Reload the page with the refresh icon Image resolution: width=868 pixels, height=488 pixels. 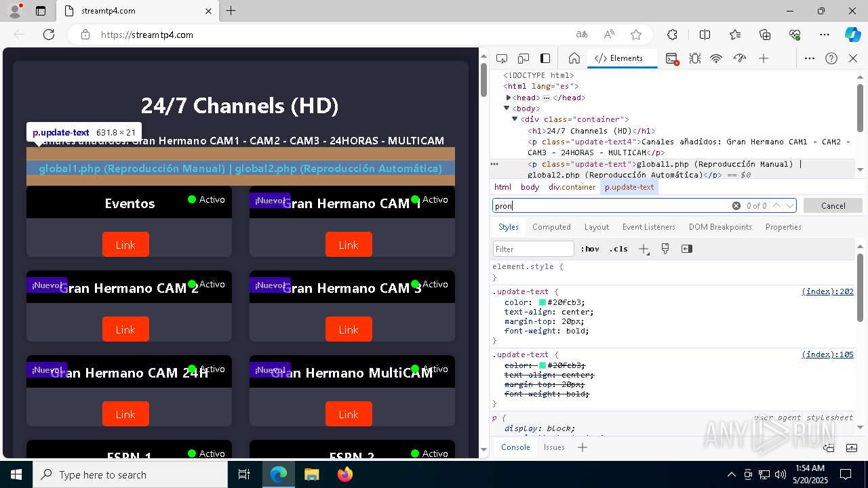click(49, 35)
